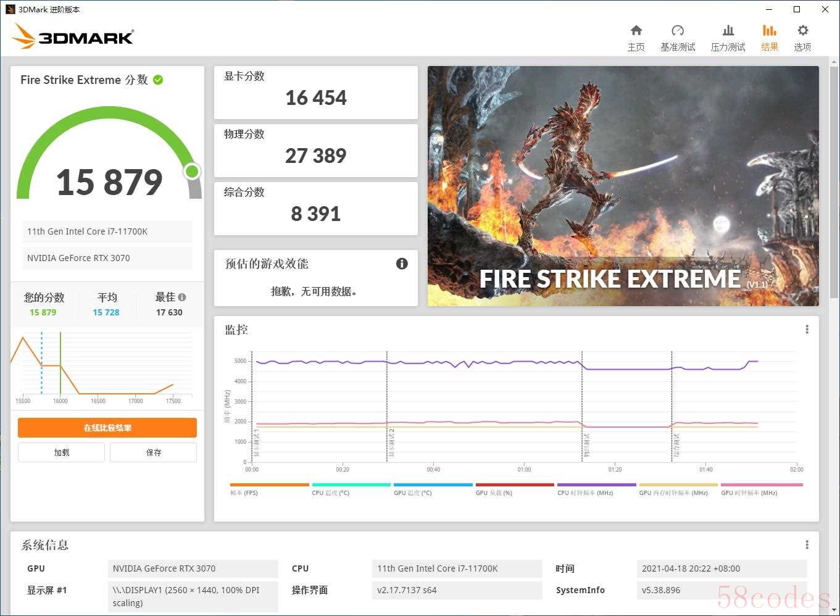Click the 物理分数 27 389 card
This screenshot has height=616, width=840.
[316, 151]
